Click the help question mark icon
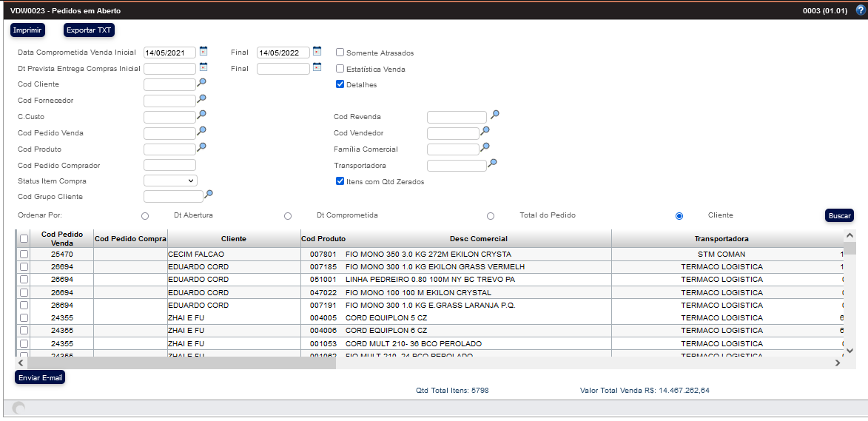Screen dimensions: 868x421 859,11
